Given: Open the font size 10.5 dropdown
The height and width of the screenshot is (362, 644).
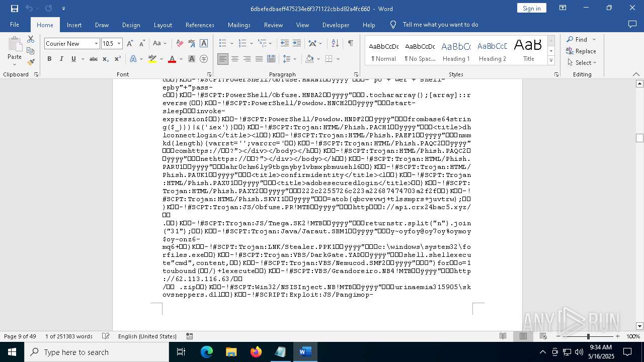Looking at the screenshot, I should (x=119, y=44).
